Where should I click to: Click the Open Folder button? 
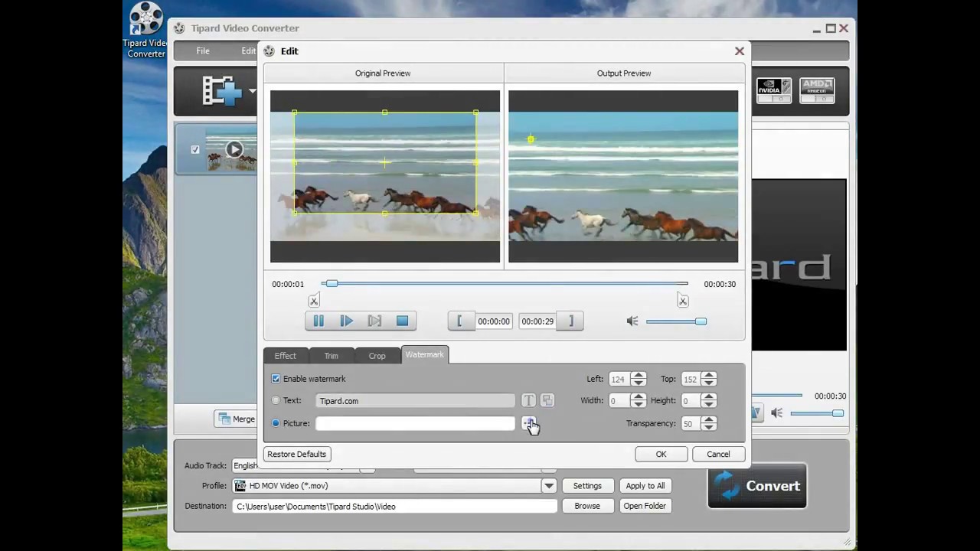(645, 506)
